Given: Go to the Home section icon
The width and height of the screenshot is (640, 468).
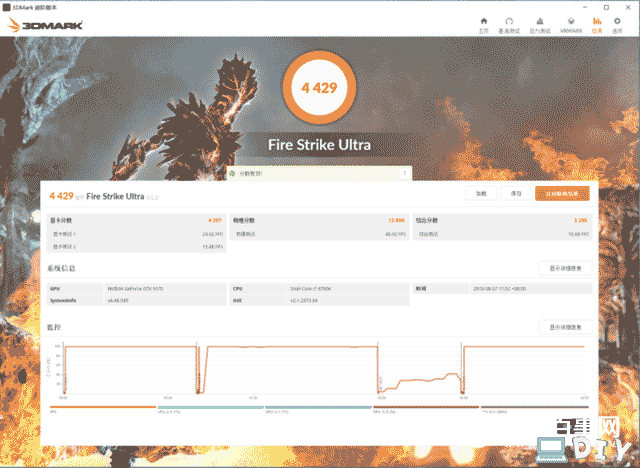Looking at the screenshot, I should pos(484,21).
